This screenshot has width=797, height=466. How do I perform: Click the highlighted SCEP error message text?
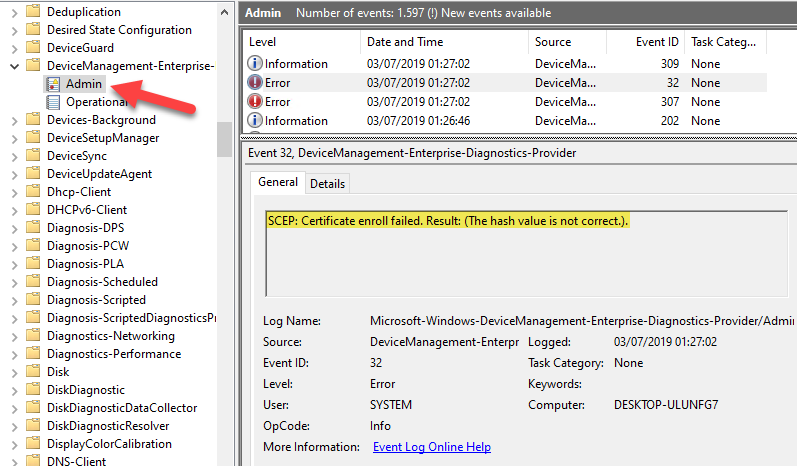(x=447, y=220)
